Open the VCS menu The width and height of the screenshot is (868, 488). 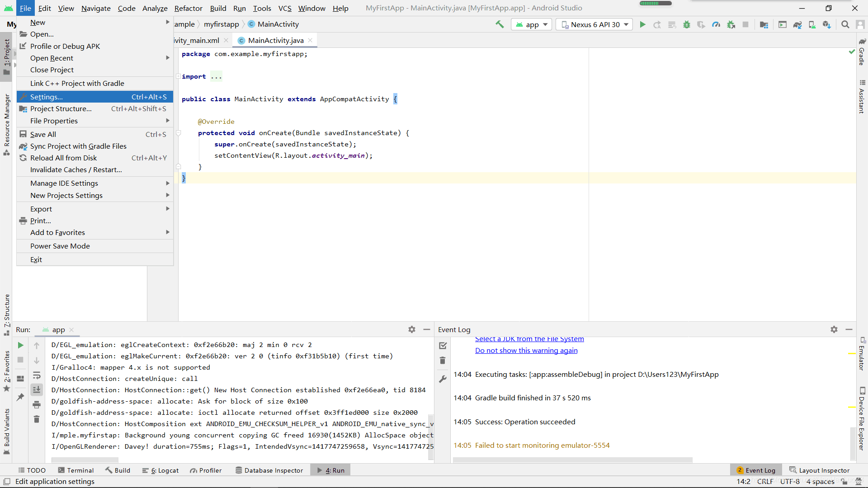[x=285, y=8]
